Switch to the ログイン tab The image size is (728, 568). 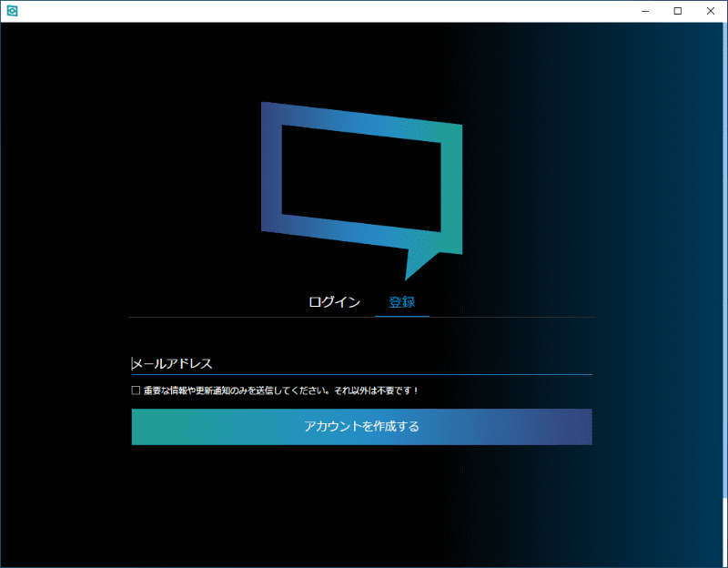point(334,300)
